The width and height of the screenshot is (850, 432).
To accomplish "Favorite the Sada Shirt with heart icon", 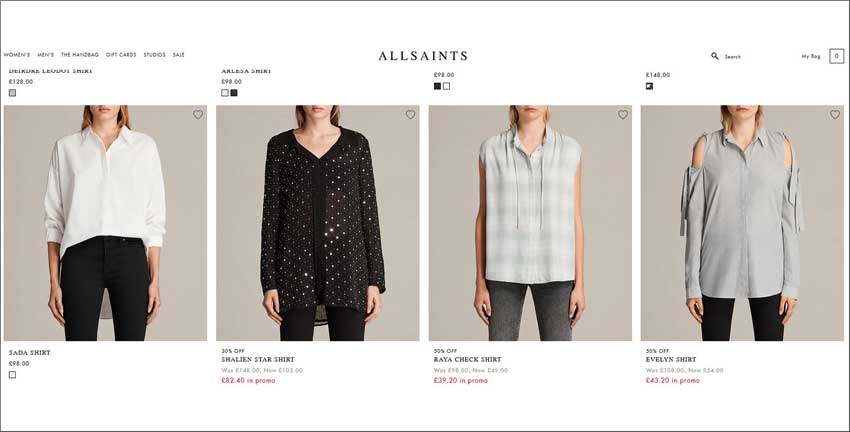I will click(198, 114).
